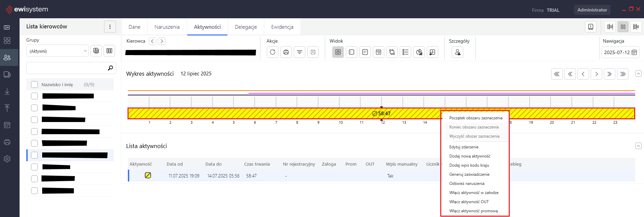Toggle the 'Nazwisko i imię' select-all checkbox
Viewport: 644px width, 217px height.
pyautogui.click(x=34, y=85)
